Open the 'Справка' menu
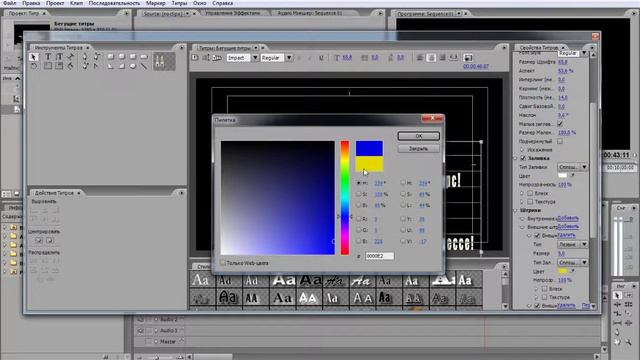 223,3
